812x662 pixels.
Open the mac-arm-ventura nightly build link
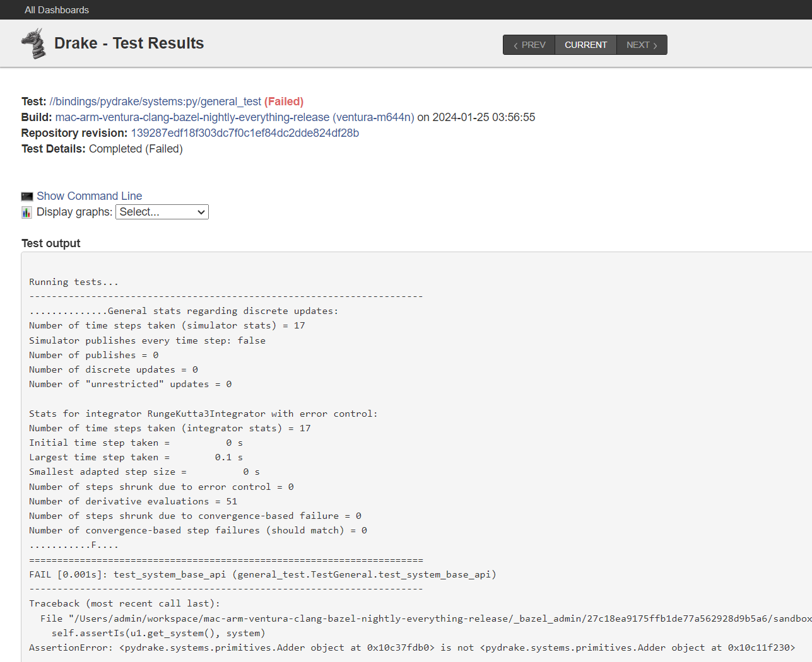[192, 117]
